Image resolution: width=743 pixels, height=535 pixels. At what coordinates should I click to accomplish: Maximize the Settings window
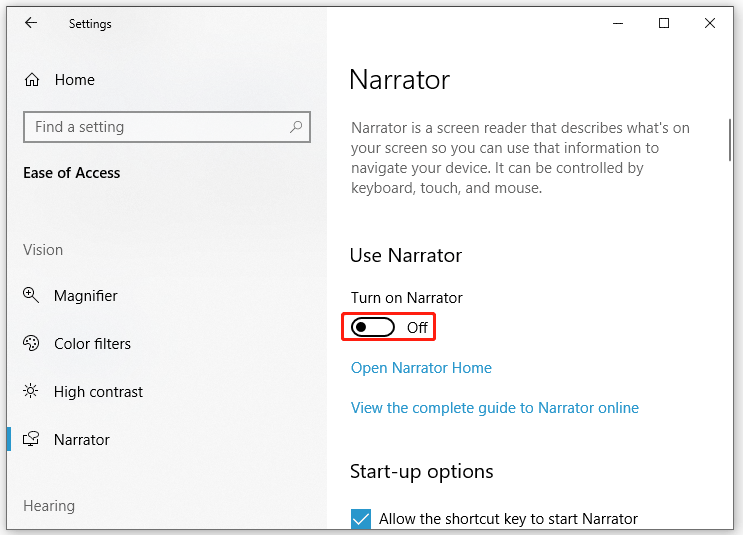pos(664,23)
